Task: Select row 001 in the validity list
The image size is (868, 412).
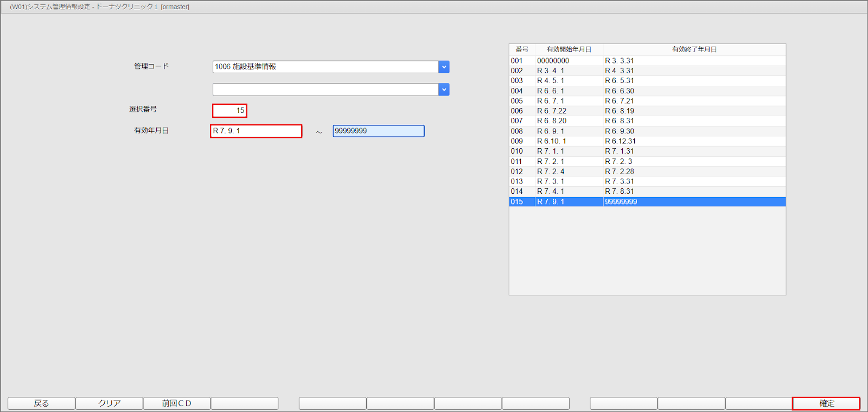Action: click(647, 61)
